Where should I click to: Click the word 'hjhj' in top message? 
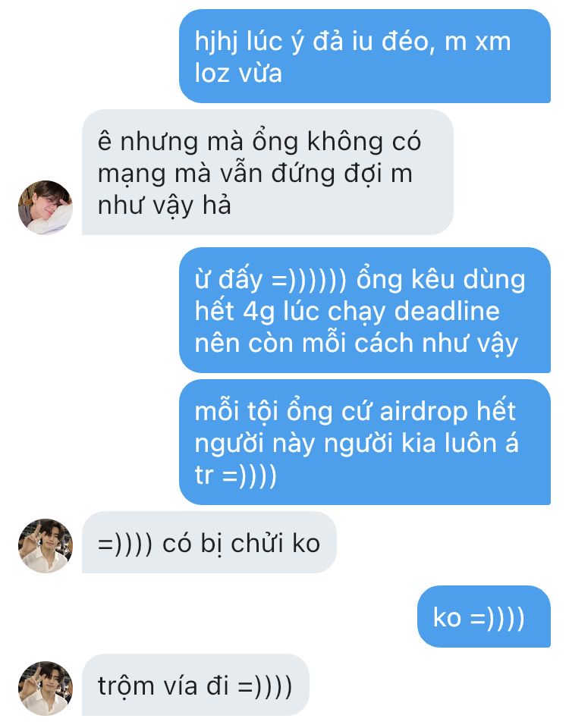pyautogui.click(x=215, y=42)
